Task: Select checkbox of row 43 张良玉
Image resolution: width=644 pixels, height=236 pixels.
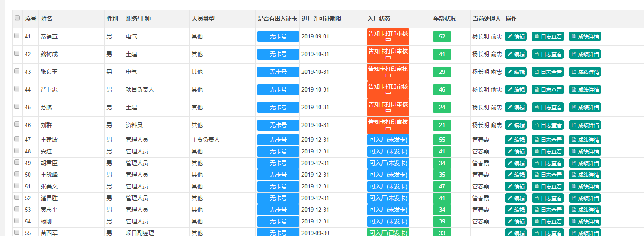Action: [x=17, y=71]
